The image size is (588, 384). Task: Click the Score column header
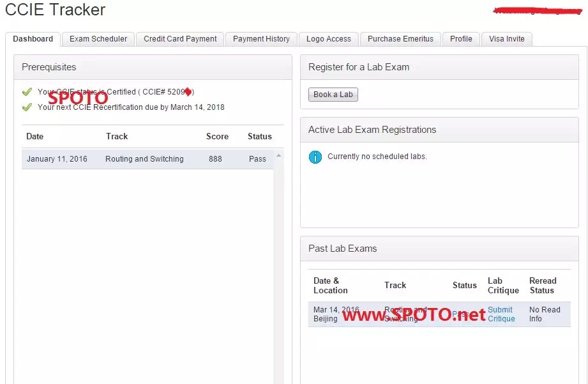[217, 136]
